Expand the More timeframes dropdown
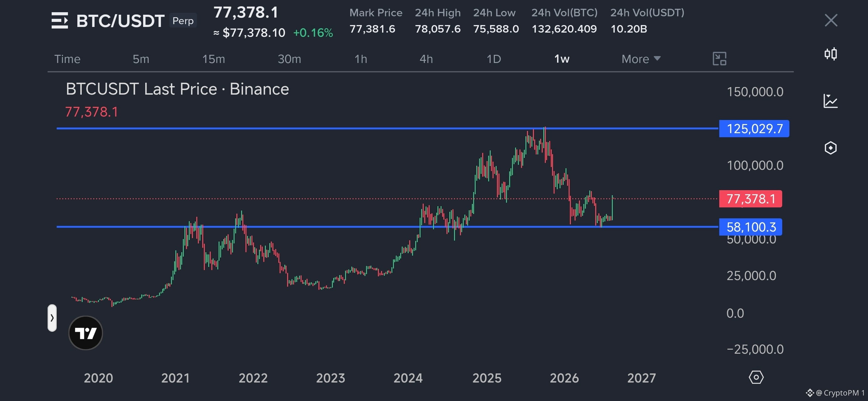This screenshot has height=401, width=868. tap(641, 59)
